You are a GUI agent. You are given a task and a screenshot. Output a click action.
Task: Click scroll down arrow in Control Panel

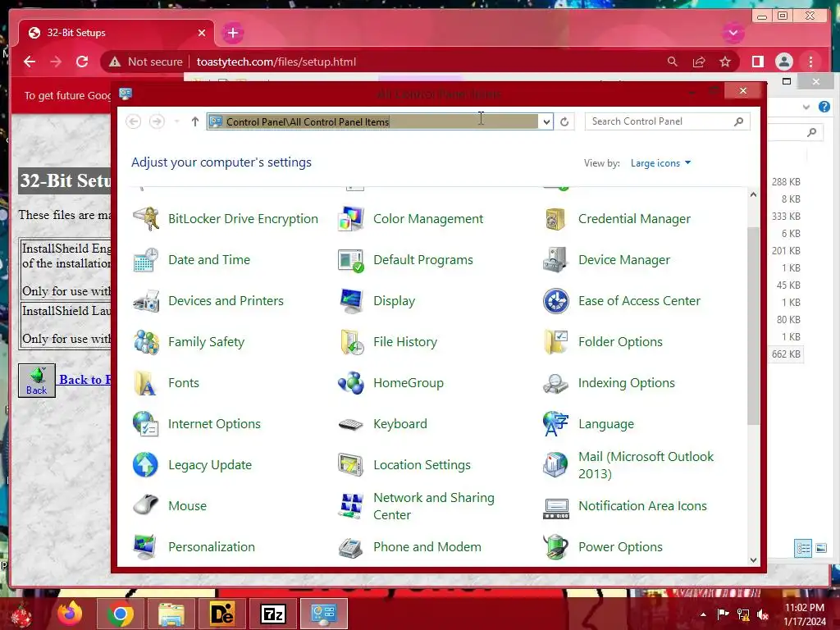(753, 559)
